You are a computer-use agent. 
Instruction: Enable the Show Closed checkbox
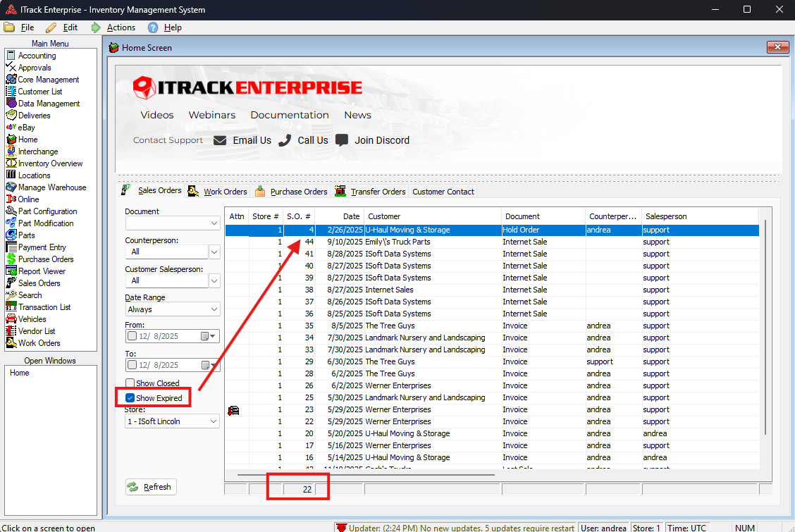point(130,383)
